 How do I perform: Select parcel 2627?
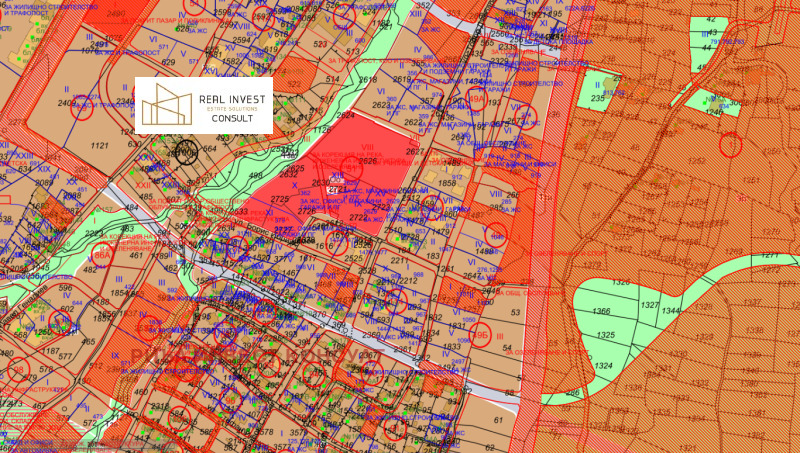point(415,152)
